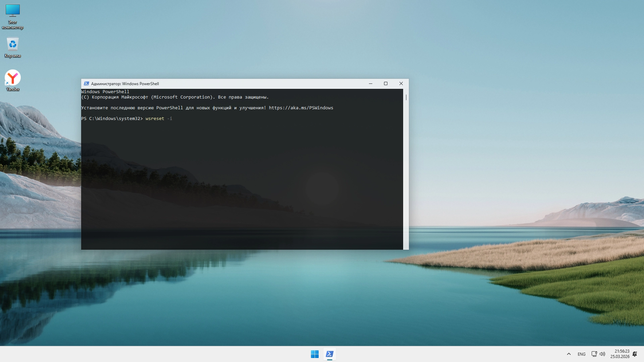Click the aka.ms/PSWindows URL text
Image resolution: width=644 pixels, height=362 pixels.
(x=301, y=108)
